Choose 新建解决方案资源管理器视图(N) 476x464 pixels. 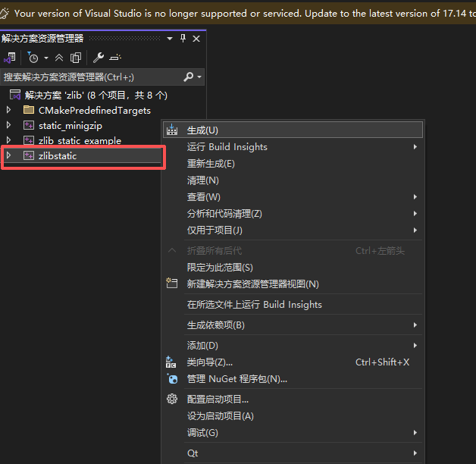(293, 284)
